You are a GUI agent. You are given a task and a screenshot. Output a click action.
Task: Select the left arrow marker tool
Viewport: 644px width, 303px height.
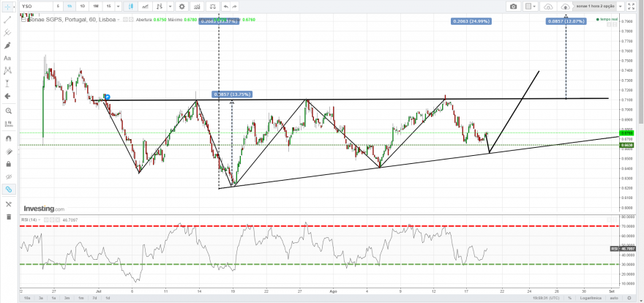(x=7, y=96)
